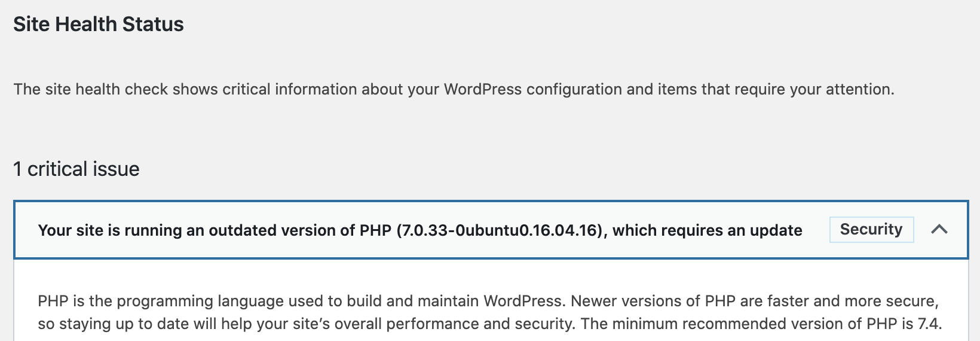Viewport: 980px width, 341px height.
Task: Click the PHP version string 7.0.33-0ubuntu0.16.04.16
Action: (499, 230)
